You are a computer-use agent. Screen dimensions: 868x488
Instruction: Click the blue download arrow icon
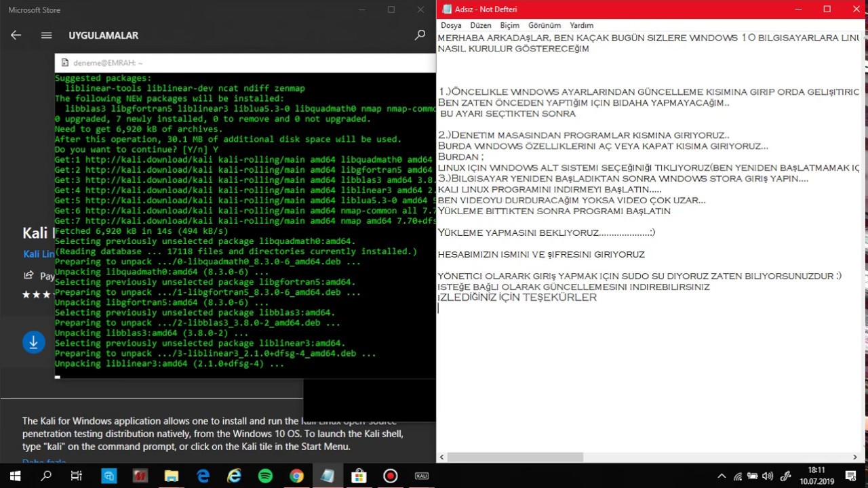tap(33, 342)
